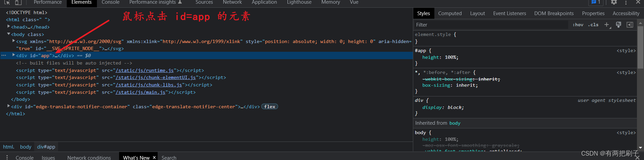Toggle the :hov element state panel
This screenshot has height=160, width=644.
click(578, 25)
